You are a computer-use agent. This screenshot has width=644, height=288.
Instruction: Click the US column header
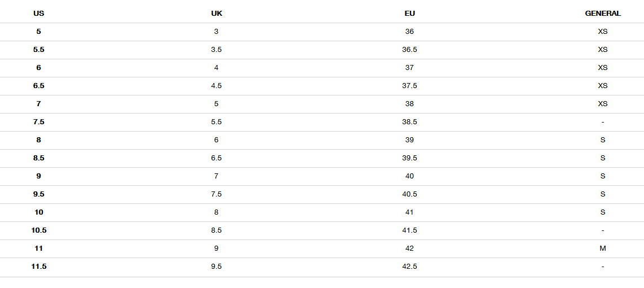pos(38,13)
